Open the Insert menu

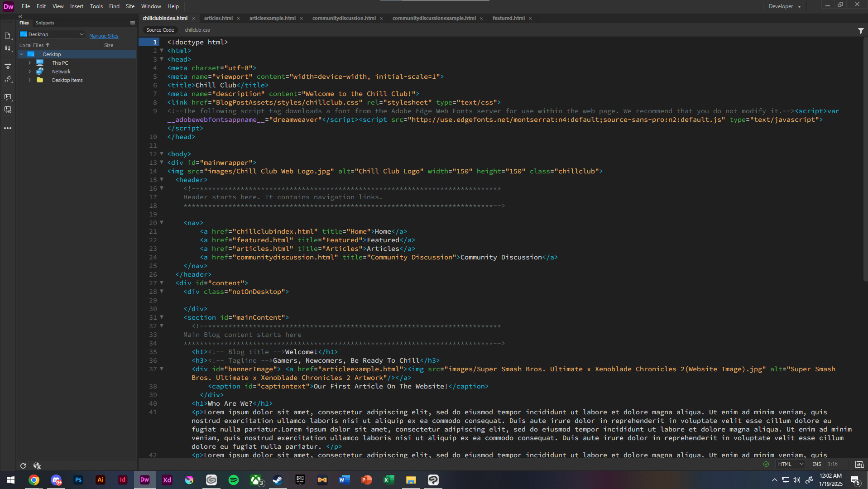(x=77, y=6)
